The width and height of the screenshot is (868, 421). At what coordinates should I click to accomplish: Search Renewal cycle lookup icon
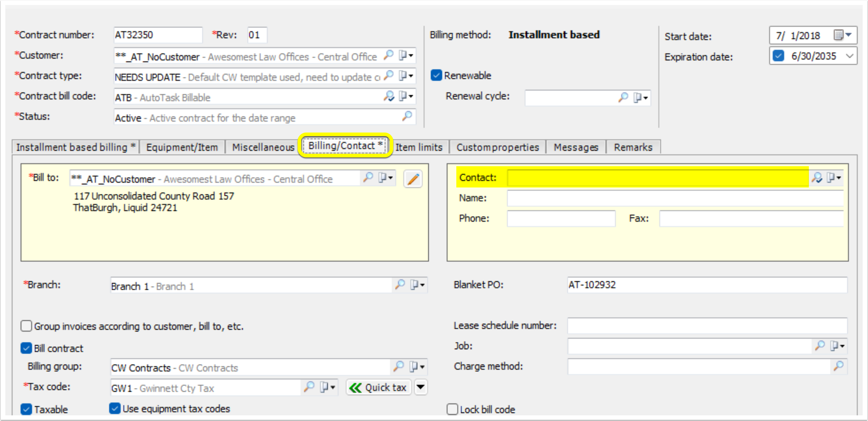[x=623, y=97]
